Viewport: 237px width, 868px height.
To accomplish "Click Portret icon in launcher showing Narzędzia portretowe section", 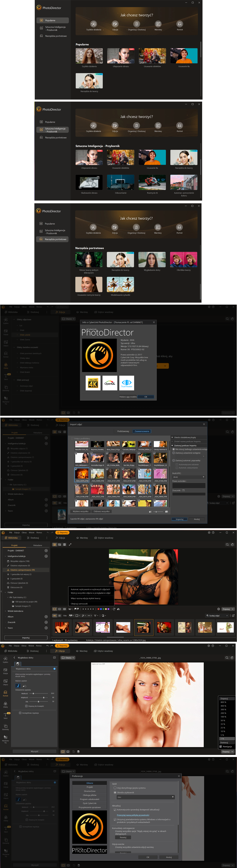I will 179,227.
